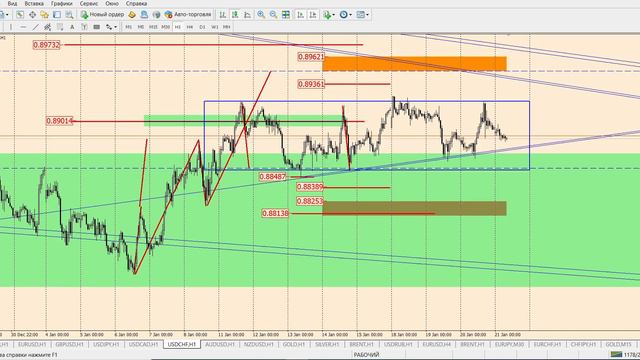Open the Вставка menu
The width and height of the screenshot is (640, 360).
coord(34,3)
